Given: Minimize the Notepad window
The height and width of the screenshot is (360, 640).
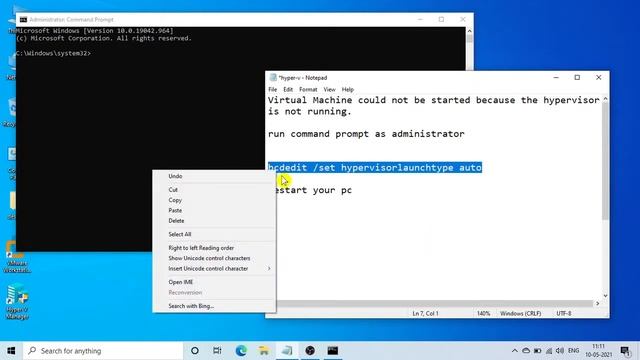Looking at the screenshot, I should coord(556,78).
